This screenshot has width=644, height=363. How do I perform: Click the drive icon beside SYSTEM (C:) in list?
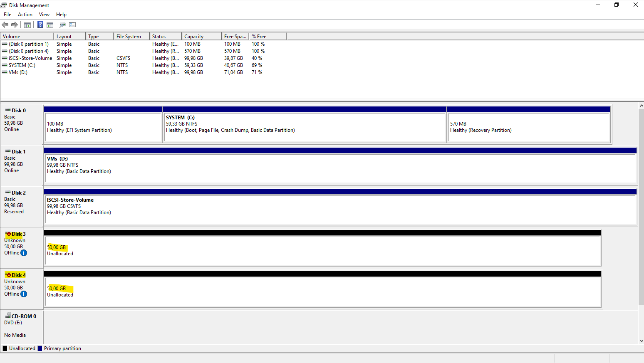tap(5, 65)
